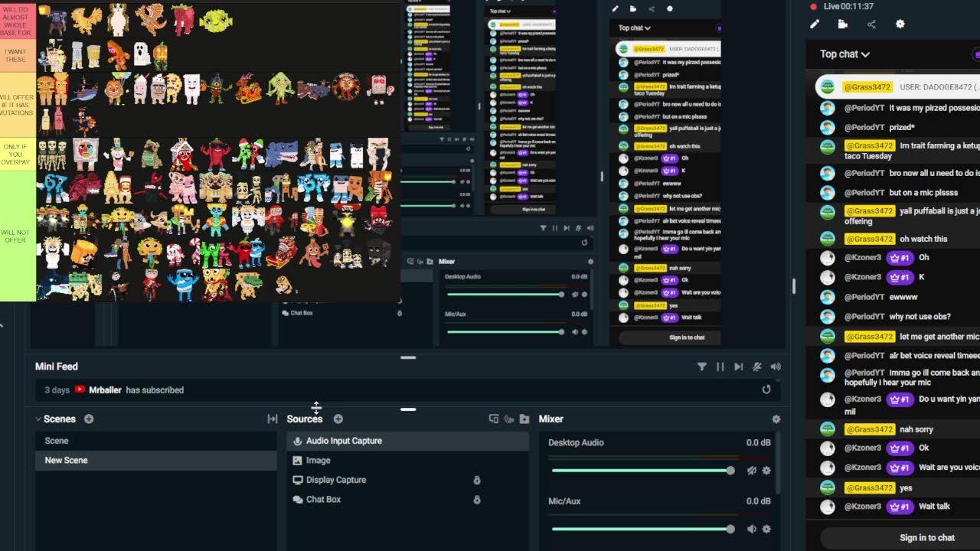Toggle mute on Desktop Audio

(x=752, y=471)
